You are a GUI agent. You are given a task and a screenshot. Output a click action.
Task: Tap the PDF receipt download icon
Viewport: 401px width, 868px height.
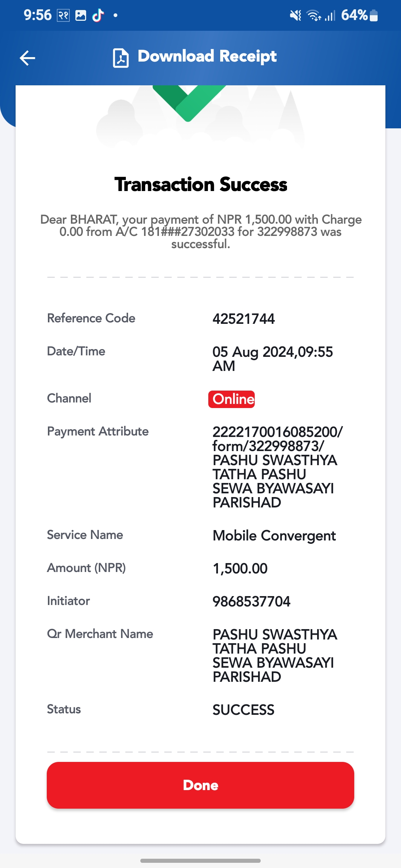pos(121,58)
